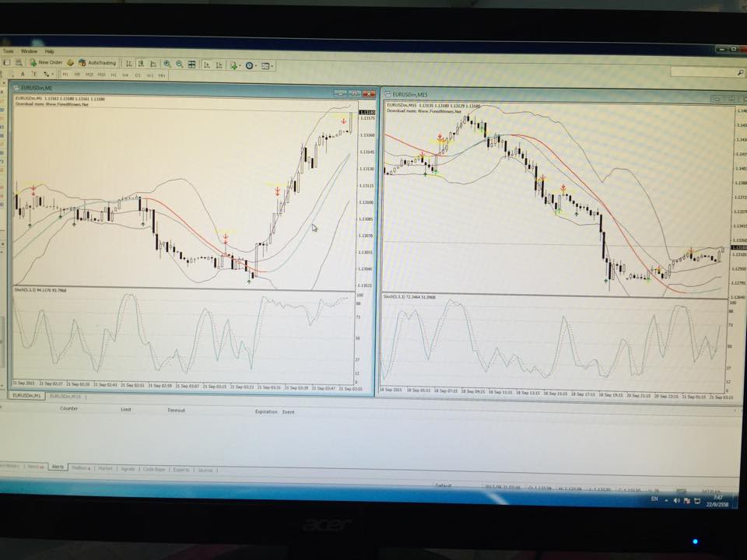Open the Journal terminal tab

[205, 471]
